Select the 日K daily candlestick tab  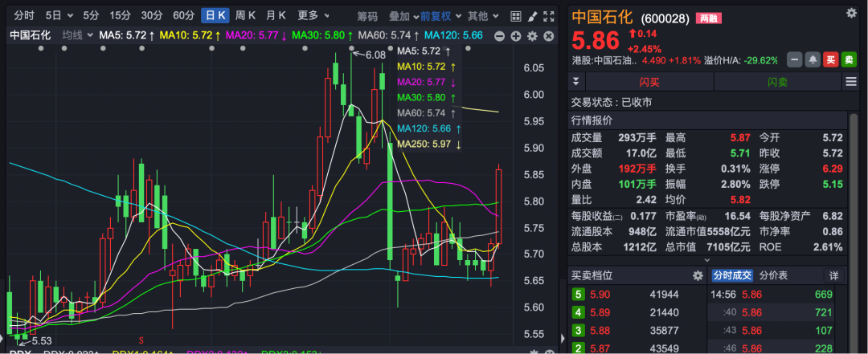tap(215, 15)
